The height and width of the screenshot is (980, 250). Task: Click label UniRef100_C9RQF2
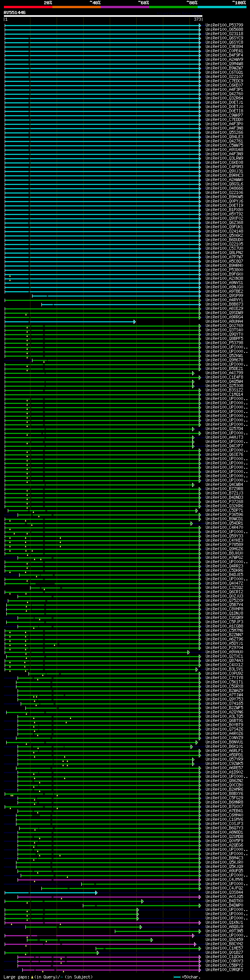[x=224, y=969]
